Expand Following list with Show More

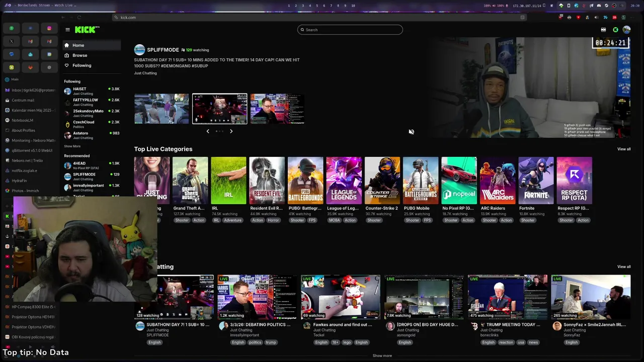click(x=72, y=146)
